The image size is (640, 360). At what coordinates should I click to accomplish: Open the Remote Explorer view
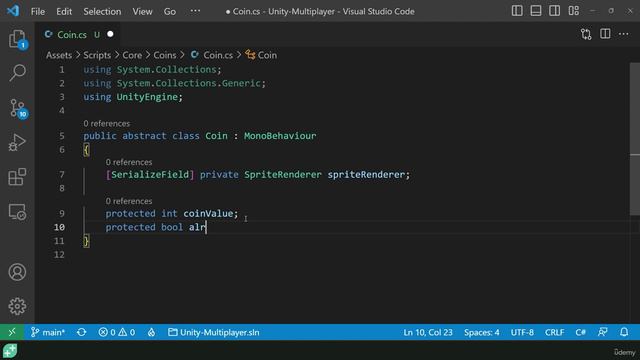coord(17,212)
